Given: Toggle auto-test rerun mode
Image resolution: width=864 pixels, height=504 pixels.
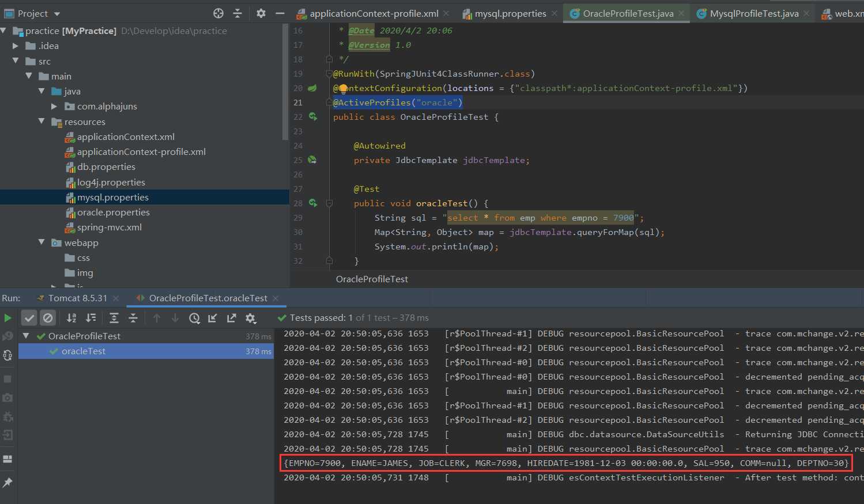Looking at the screenshot, I should 7,355.
